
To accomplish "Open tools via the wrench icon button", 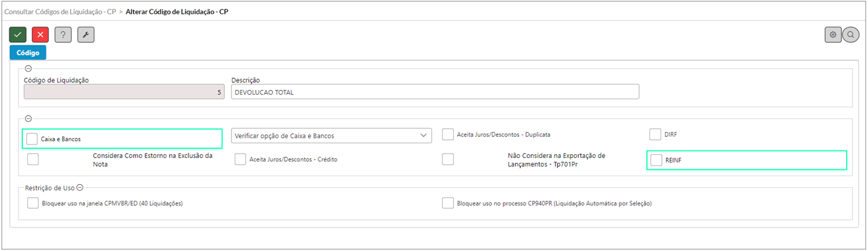I will (x=86, y=35).
